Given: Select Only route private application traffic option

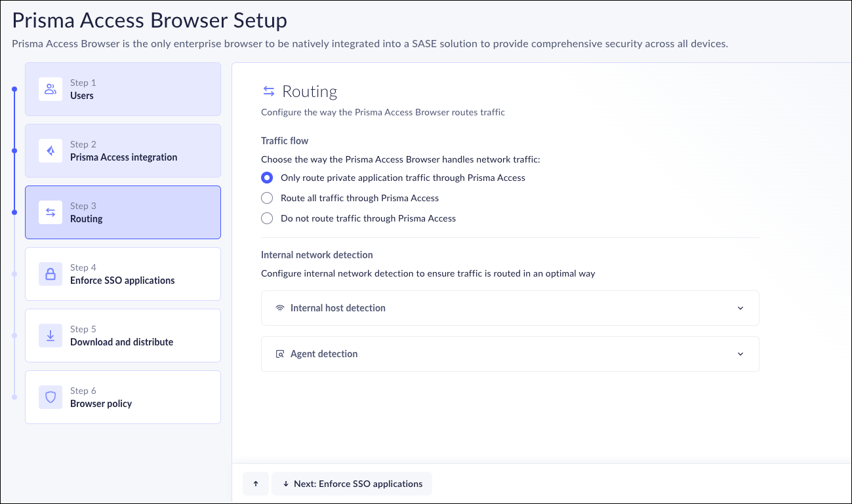Looking at the screenshot, I should tap(267, 178).
